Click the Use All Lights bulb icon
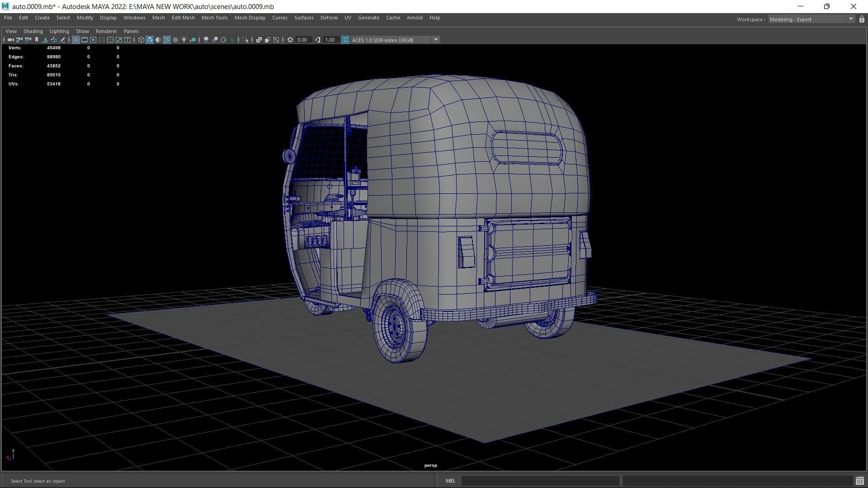 tap(184, 40)
